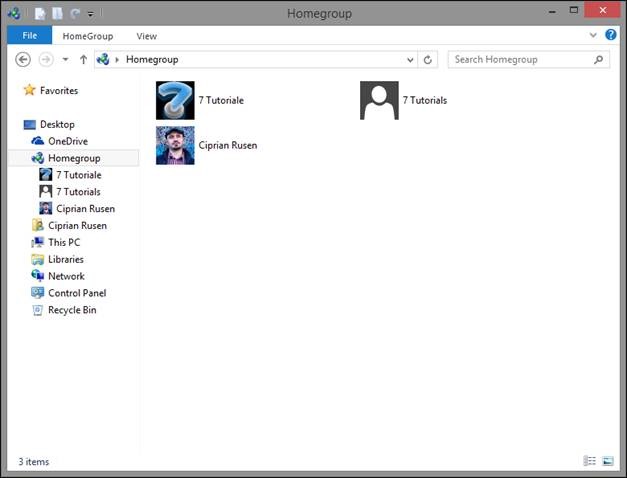The height and width of the screenshot is (478, 627).
Task: Expand the recent locations dropdown arrow
Action: pos(65,60)
